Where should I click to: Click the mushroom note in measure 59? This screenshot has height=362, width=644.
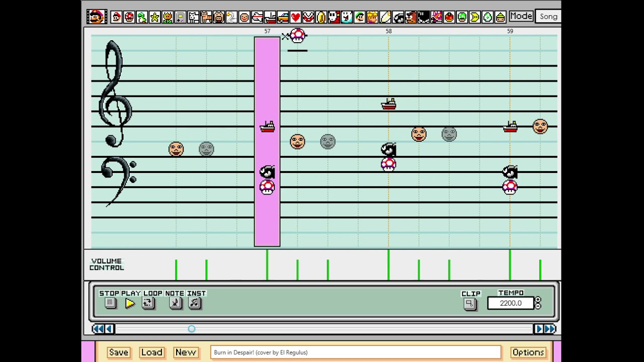pos(510,188)
